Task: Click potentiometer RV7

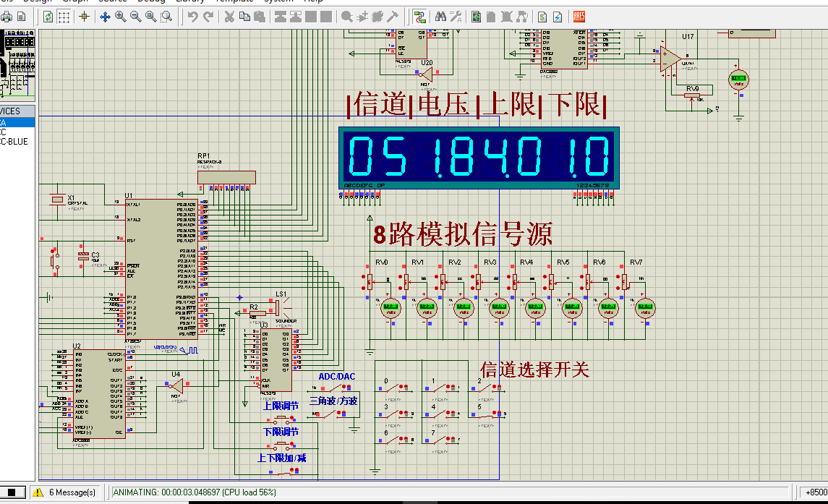Action: [x=625, y=282]
